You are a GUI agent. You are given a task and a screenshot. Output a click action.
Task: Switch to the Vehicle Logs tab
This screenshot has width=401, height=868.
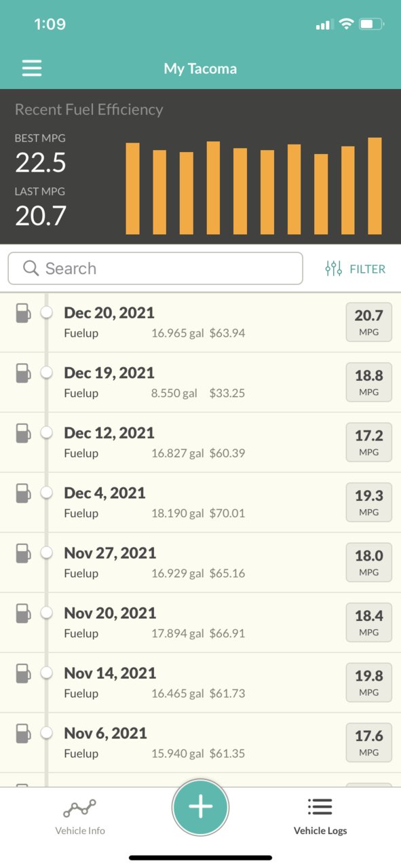(x=320, y=816)
